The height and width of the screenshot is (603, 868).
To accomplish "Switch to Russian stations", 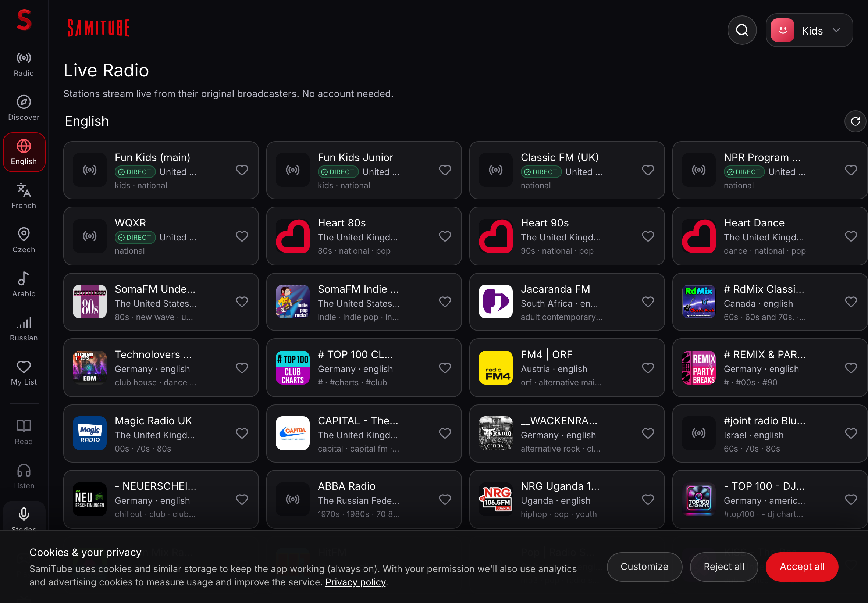I will (x=24, y=329).
